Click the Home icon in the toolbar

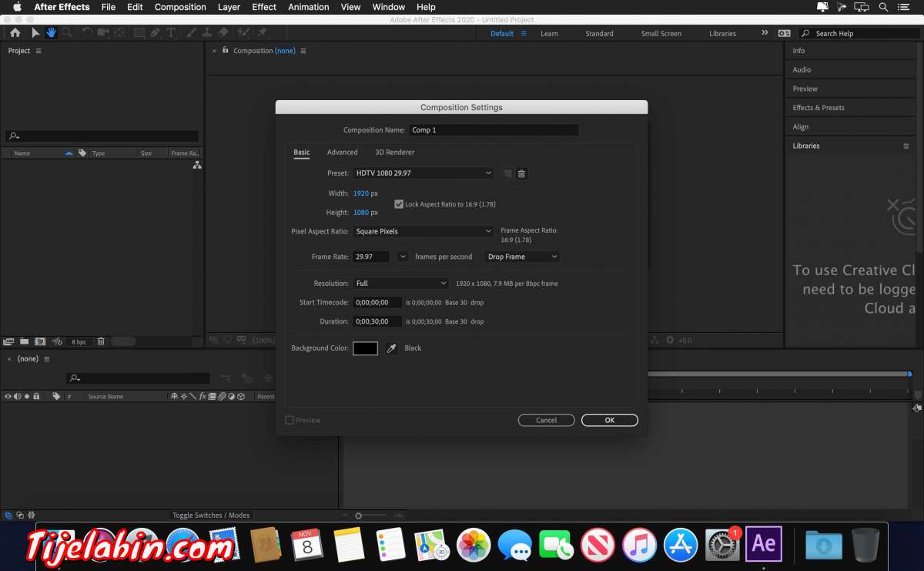pos(15,33)
